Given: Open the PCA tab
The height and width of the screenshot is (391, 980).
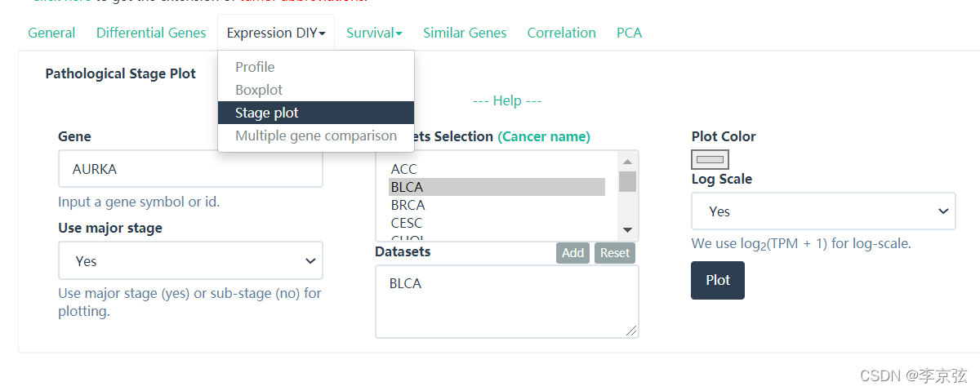Looking at the screenshot, I should click(629, 33).
